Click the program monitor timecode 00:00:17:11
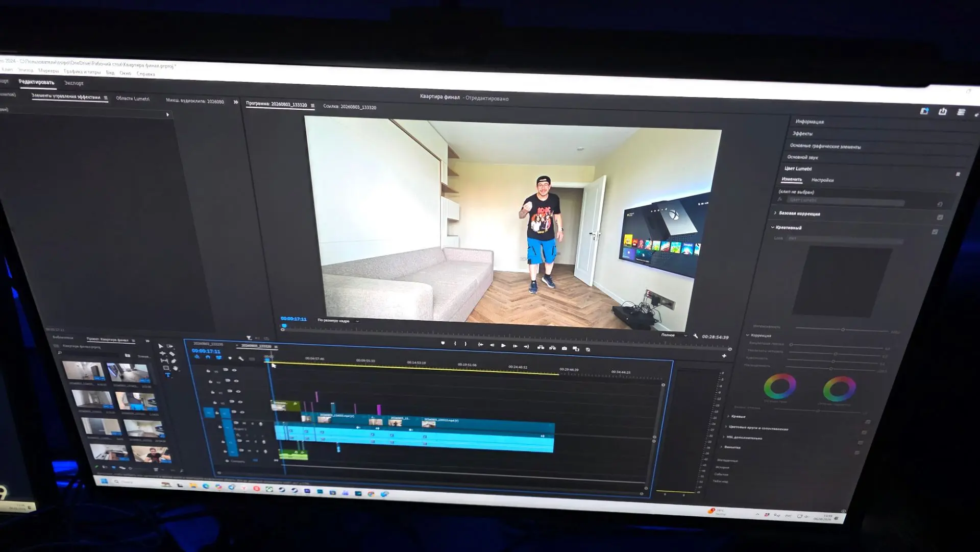Viewport: 980px width, 552px height. (293, 319)
